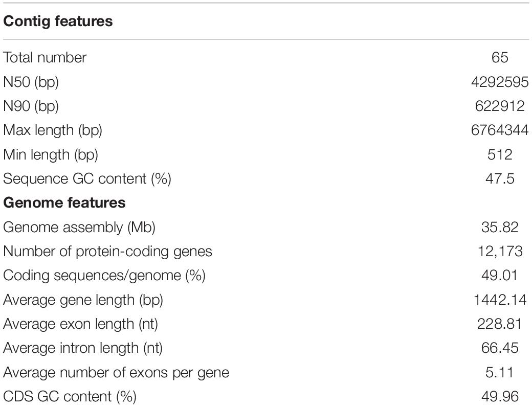The height and width of the screenshot is (407, 532).
Task: Select Average number of exons per gene
Action: coord(117,373)
